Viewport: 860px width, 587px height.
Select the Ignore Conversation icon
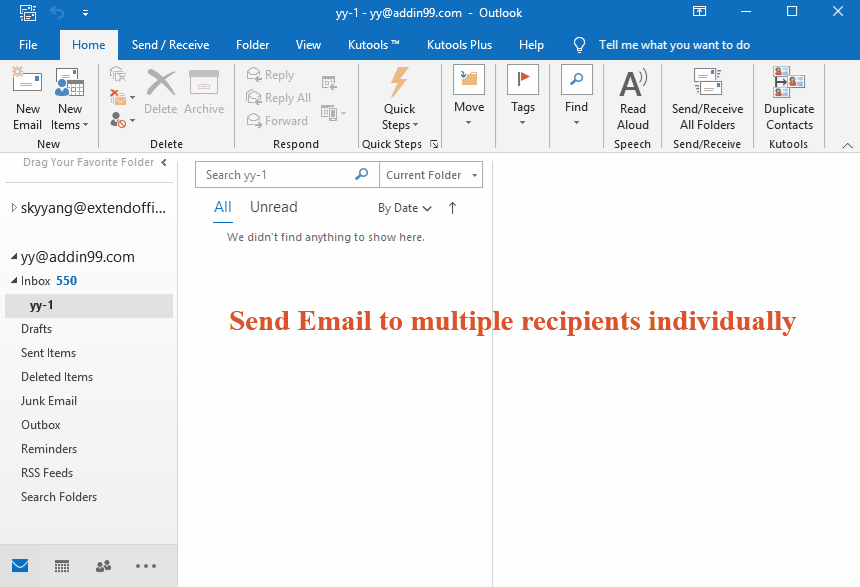[118, 75]
